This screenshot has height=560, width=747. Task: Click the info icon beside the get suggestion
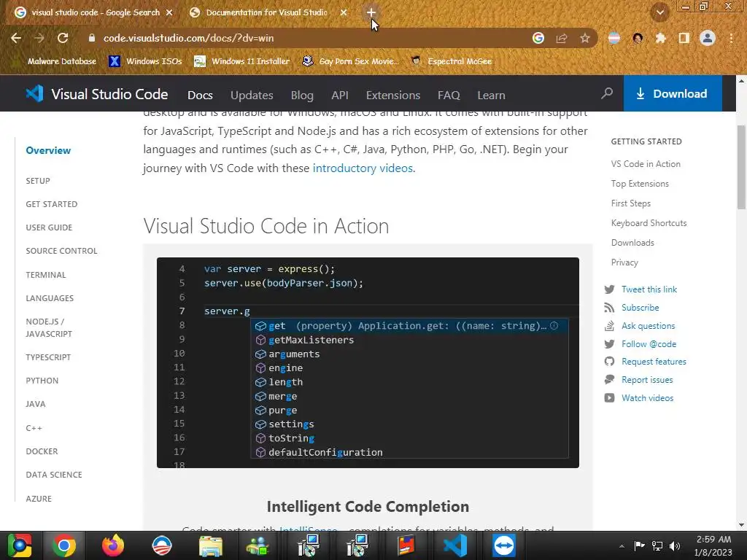pyautogui.click(x=554, y=326)
